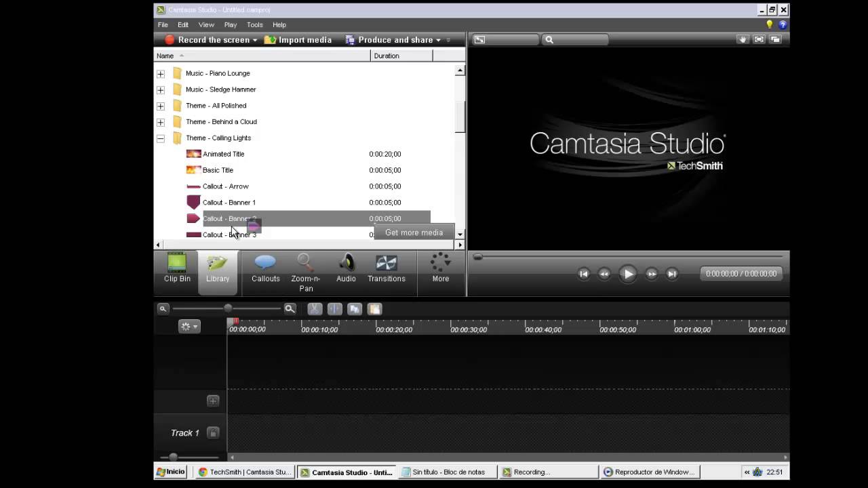868x488 pixels.
Task: Open the Zoom-n-Pan tool
Action: pos(306,272)
